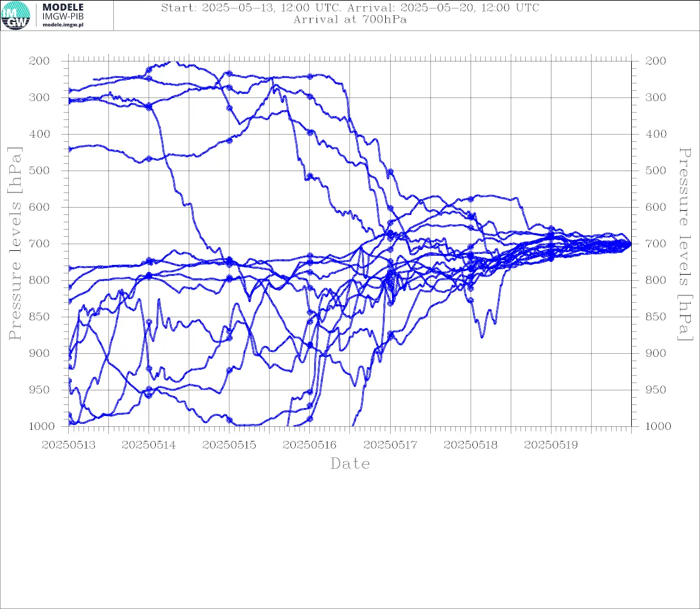Click the IMGW-PIB label

pyautogui.click(x=63, y=16)
